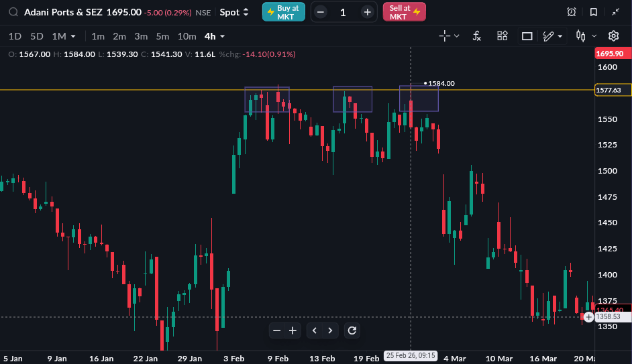Select the 5D range

[x=37, y=36]
